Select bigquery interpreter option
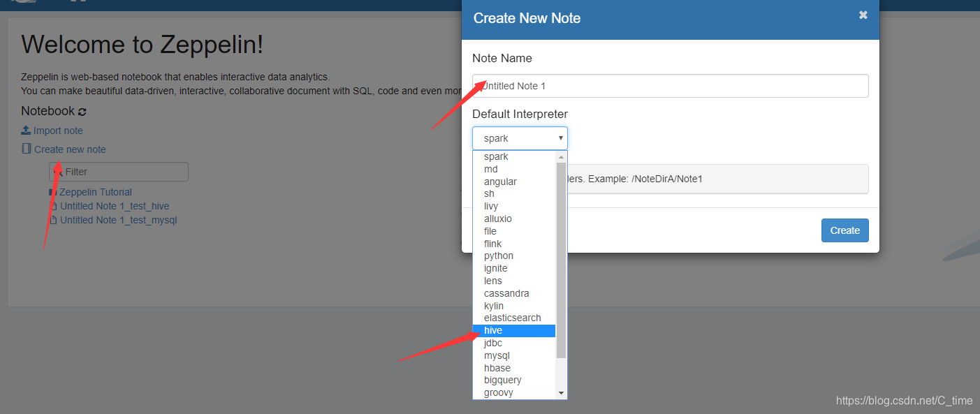980x414 pixels. point(514,380)
